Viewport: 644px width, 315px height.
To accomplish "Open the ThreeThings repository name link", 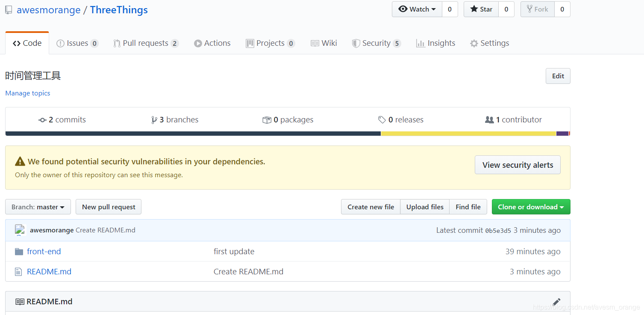I will (119, 10).
